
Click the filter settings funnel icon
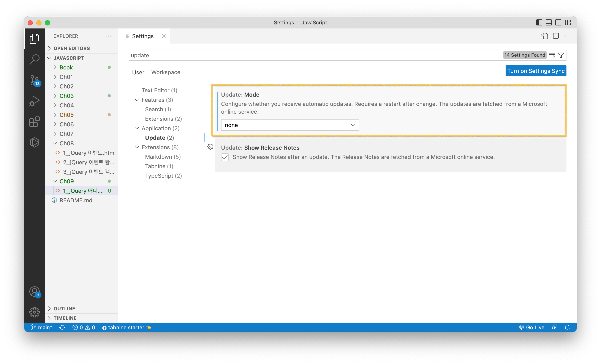pos(561,55)
